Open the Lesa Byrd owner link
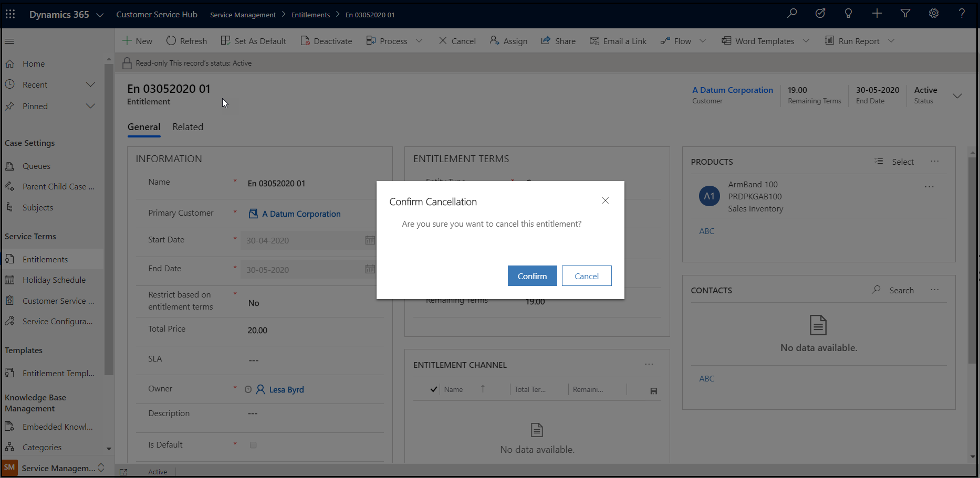 [x=286, y=389]
